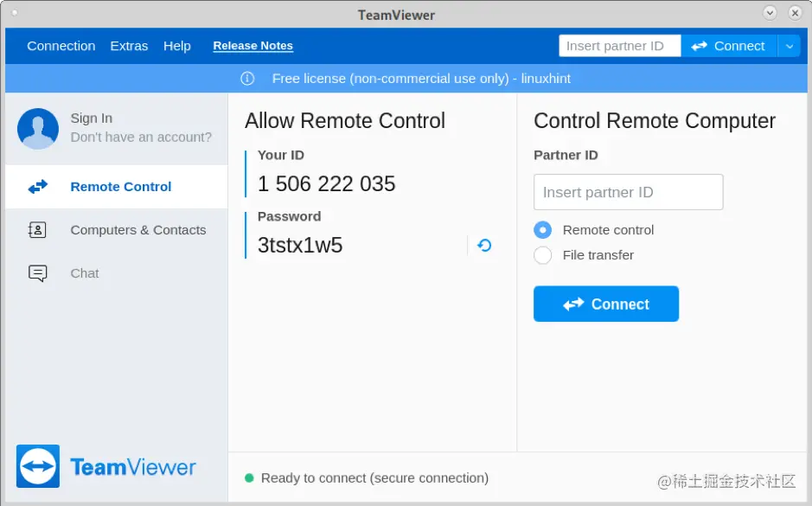
Task: Click the Your ID number 1 506 222 035
Action: pyautogui.click(x=326, y=183)
